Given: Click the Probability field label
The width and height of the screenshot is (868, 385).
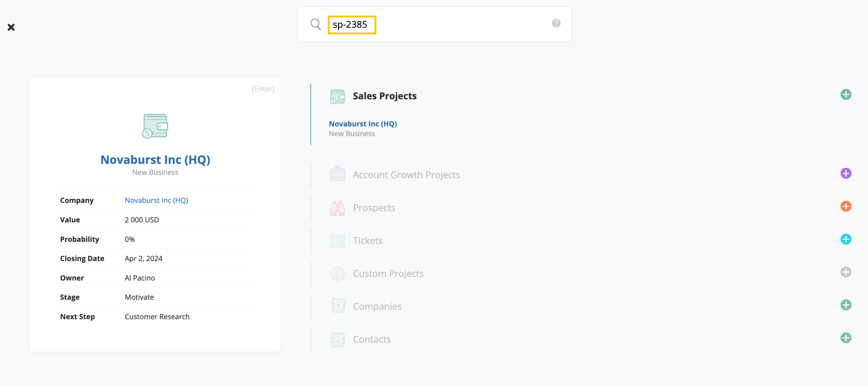Looking at the screenshot, I should (x=80, y=239).
